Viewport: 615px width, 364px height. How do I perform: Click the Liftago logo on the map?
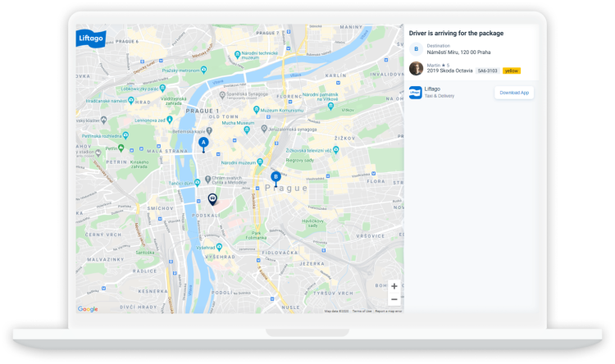point(90,39)
